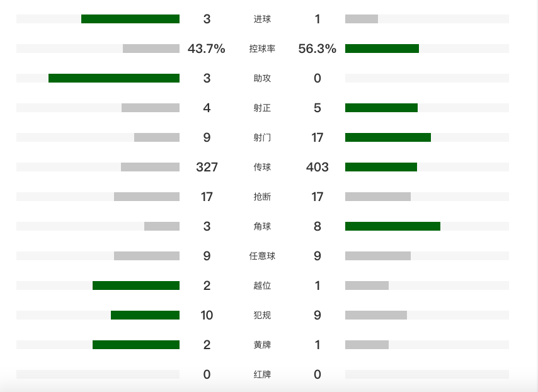Screen dimensions: 538x392
Task: Click the green away possession bar
Action: tap(382, 49)
